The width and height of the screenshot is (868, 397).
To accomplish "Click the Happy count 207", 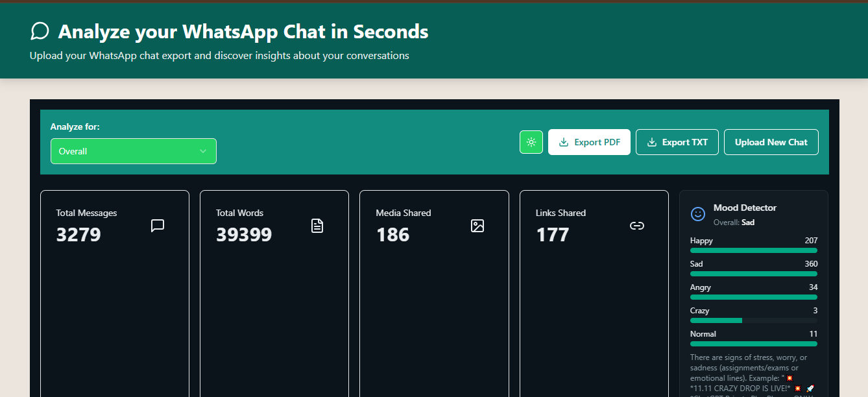I will [x=811, y=241].
